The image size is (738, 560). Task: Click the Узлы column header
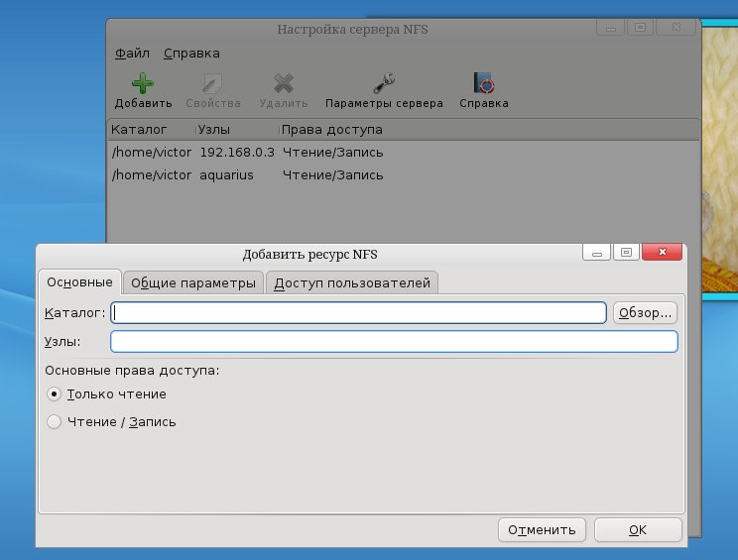(x=237, y=130)
